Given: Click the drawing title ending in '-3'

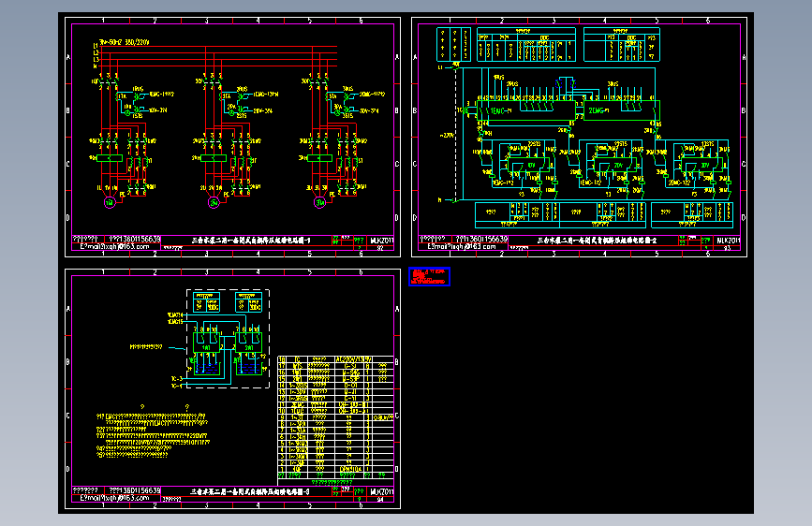Looking at the screenshot, I should 250,491.
